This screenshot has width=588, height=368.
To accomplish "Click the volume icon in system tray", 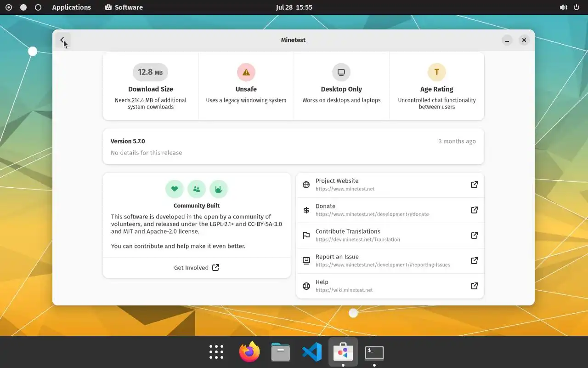I will click(x=563, y=7).
